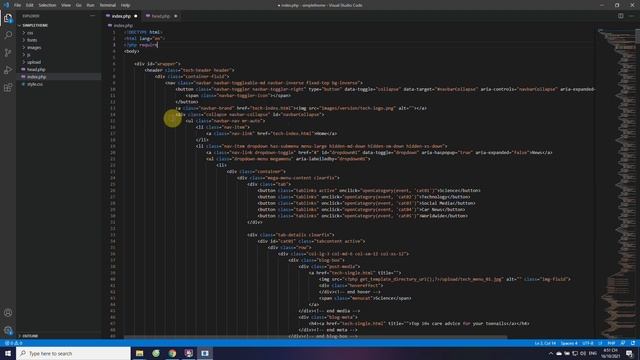Click the Windows search box

tap(73, 353)
